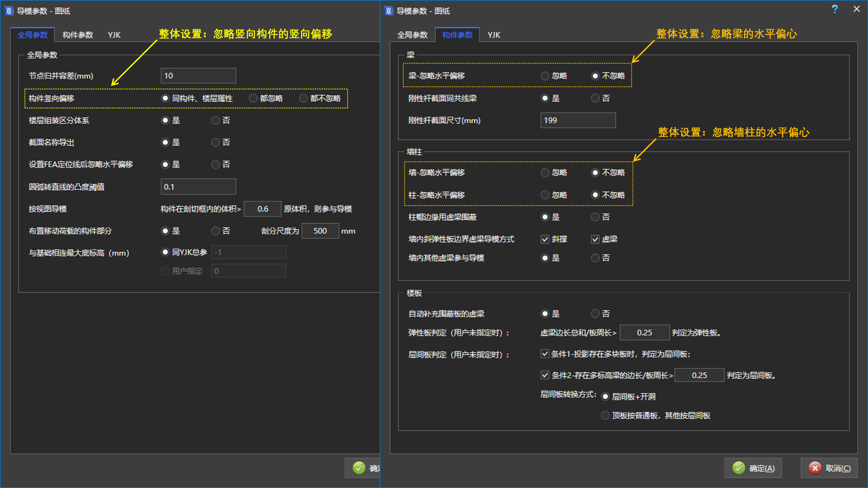868x488 pixels.
Task: Select 忽略 for 梁-忽略水平偏移
Action: [x=545, y=76]
